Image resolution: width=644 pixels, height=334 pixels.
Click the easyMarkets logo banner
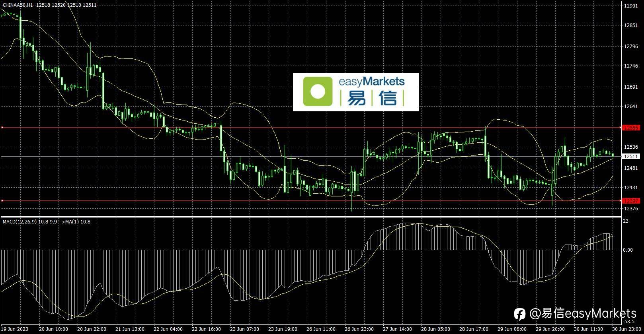tap(356, 92)
